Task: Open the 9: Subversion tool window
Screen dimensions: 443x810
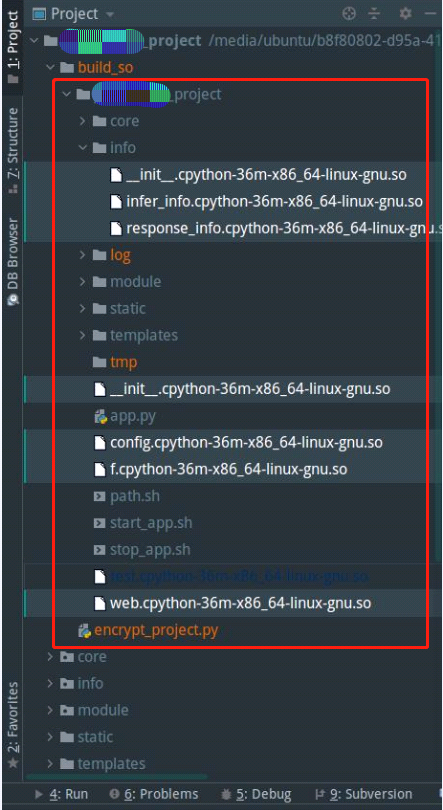Action: pos(363,794)
